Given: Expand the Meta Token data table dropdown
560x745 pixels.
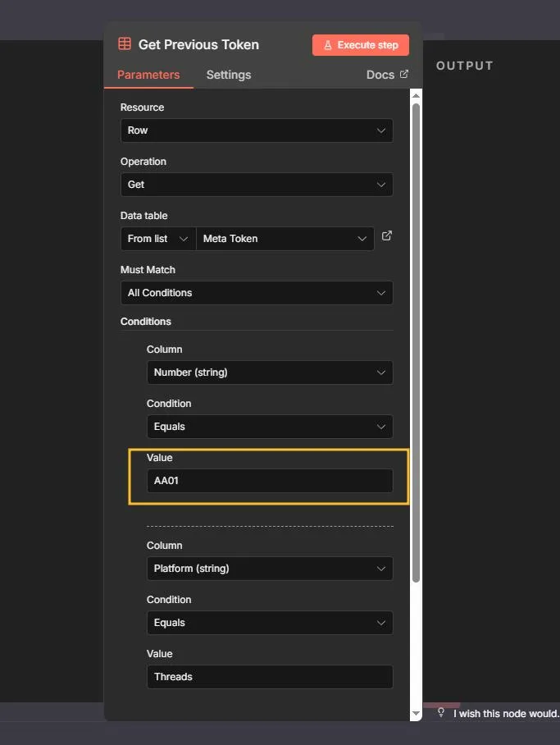Looking at the screenshot, I should 285,239.
